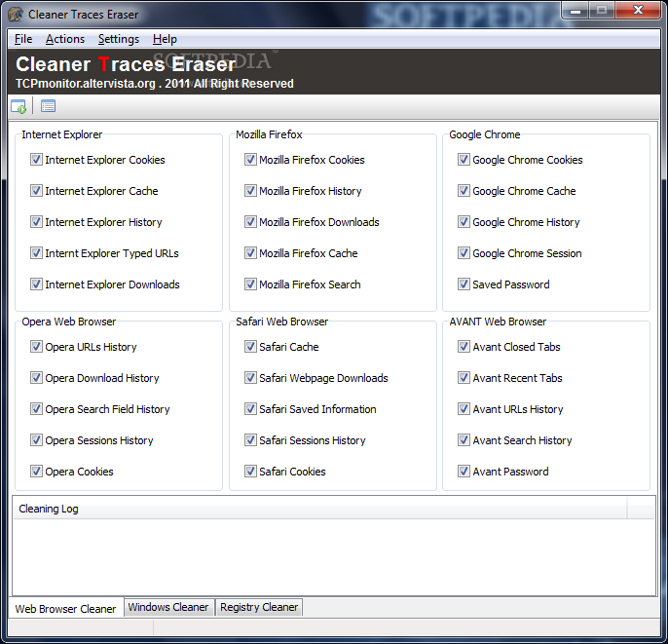Click the Cleaning Log column header
This screenshot has width=668, height=644.
[x=320, y=509]
